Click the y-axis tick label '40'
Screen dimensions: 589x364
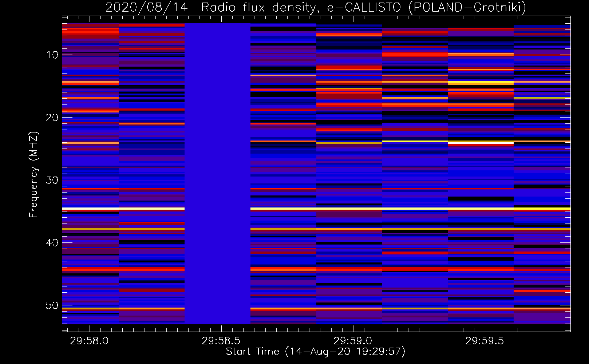pos(52,243)
